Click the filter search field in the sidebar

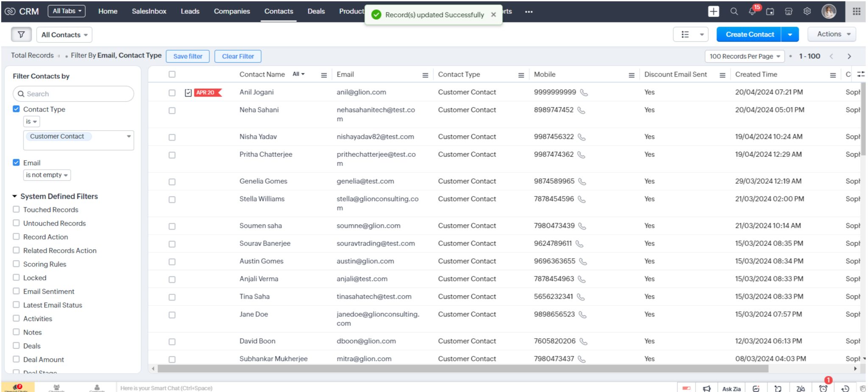(x=73, y=94)
